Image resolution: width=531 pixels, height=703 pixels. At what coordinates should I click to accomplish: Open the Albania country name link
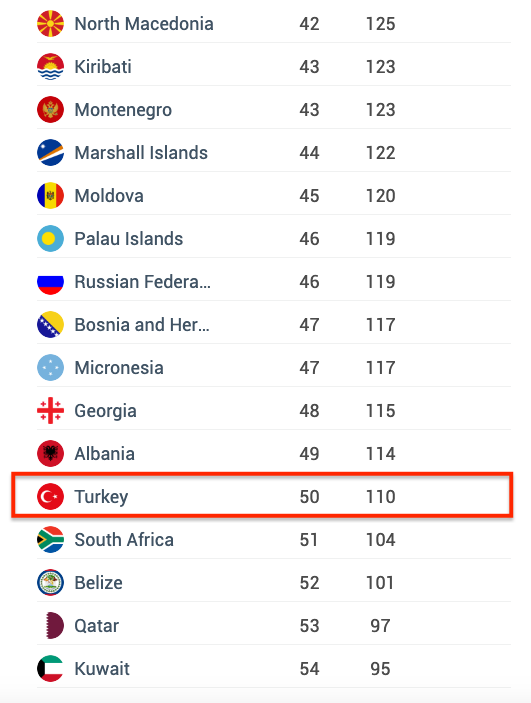[x=104, y=454]
